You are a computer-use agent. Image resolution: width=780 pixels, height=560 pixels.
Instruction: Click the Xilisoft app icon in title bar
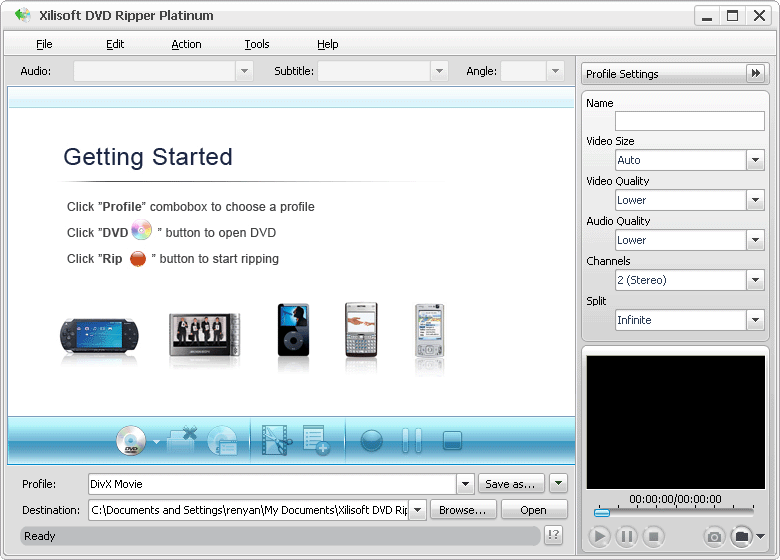[x=22, y=15]
